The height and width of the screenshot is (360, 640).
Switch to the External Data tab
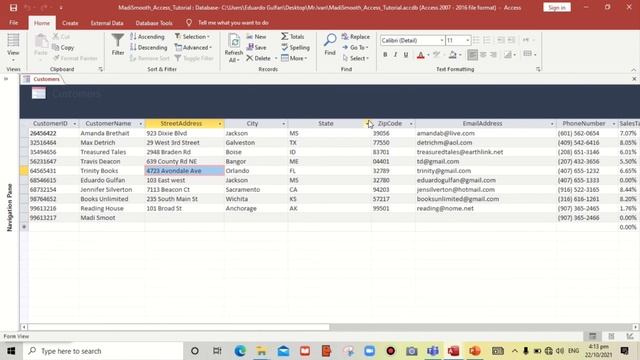tap(107, 23)
